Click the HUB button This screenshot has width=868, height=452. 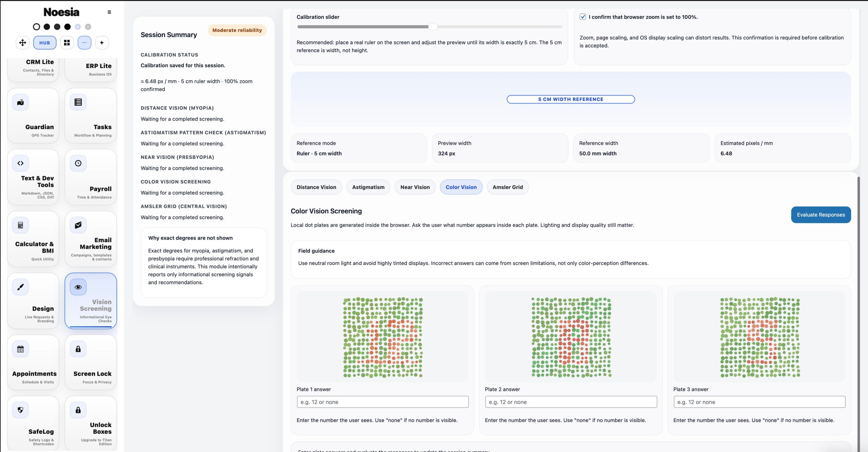click(45, 43)
